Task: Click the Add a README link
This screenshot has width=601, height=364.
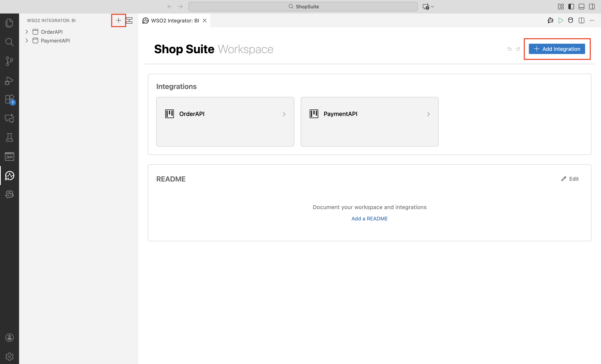Action: (369, 219)
